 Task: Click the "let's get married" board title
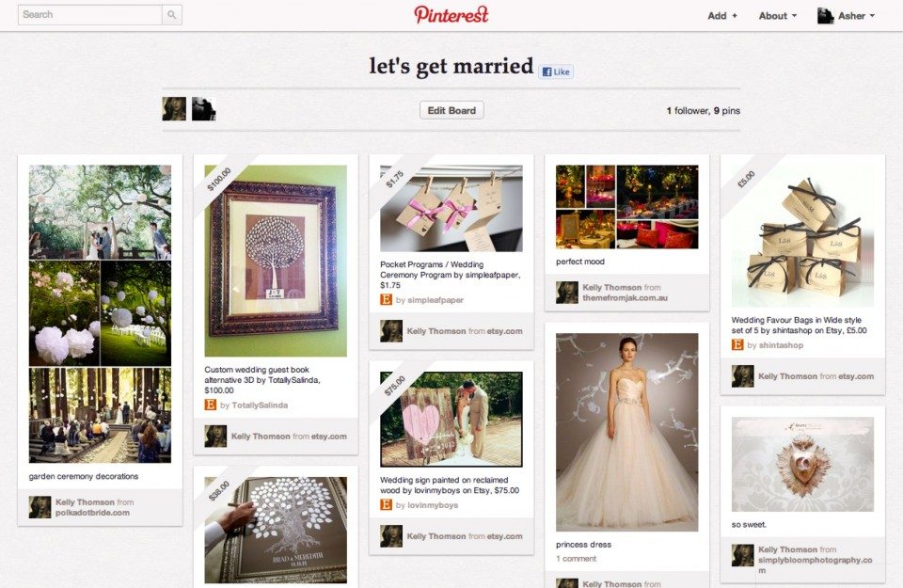click(x=451, y=66)
